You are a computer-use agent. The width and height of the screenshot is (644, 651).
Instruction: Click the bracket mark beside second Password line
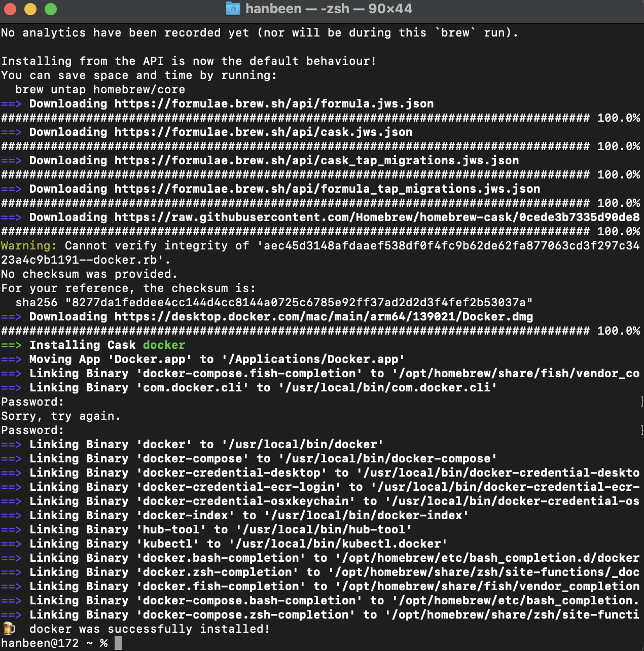641,430
